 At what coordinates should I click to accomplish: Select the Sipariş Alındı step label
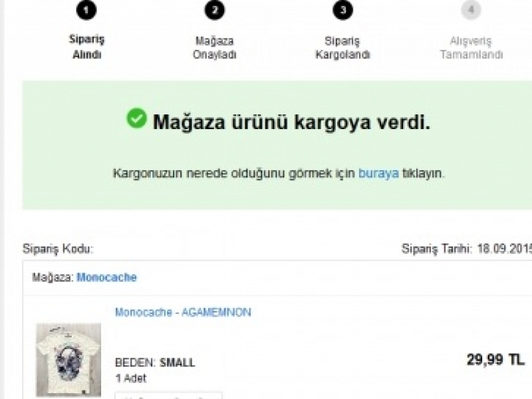coord(87,47)
